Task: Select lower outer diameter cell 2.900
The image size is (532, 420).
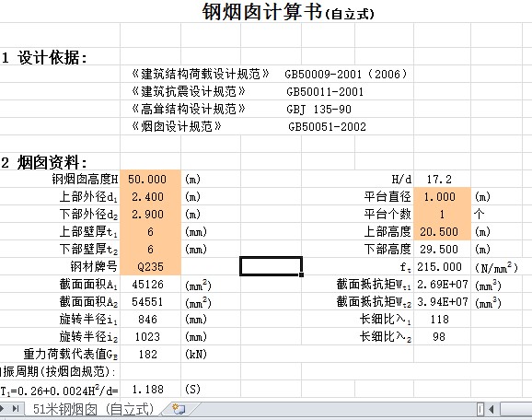Action: coord(150,215)
